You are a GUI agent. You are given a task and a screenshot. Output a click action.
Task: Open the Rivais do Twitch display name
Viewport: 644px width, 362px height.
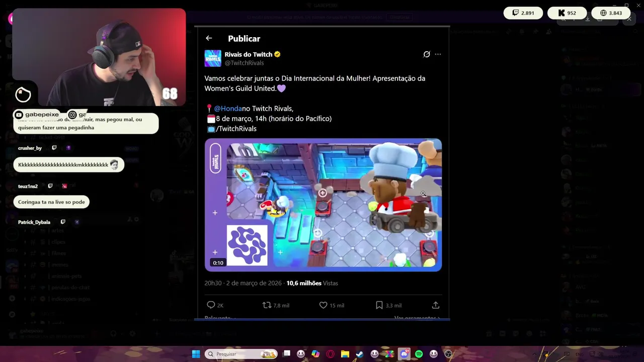tap(249, 54)
